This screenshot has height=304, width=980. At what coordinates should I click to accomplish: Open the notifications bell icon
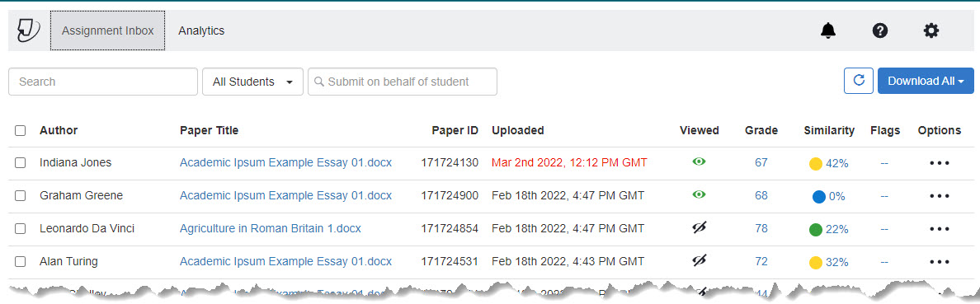tap(828, 30)
